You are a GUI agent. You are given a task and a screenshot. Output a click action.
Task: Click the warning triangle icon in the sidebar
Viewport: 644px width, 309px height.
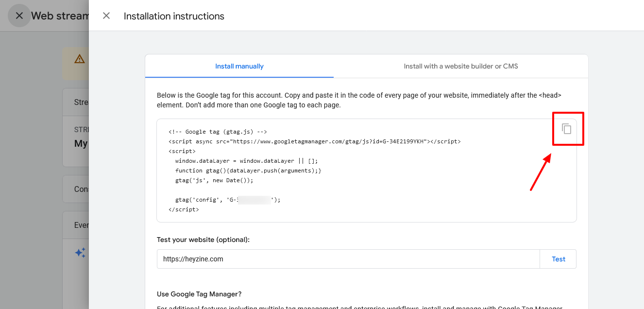click(80, 59)
